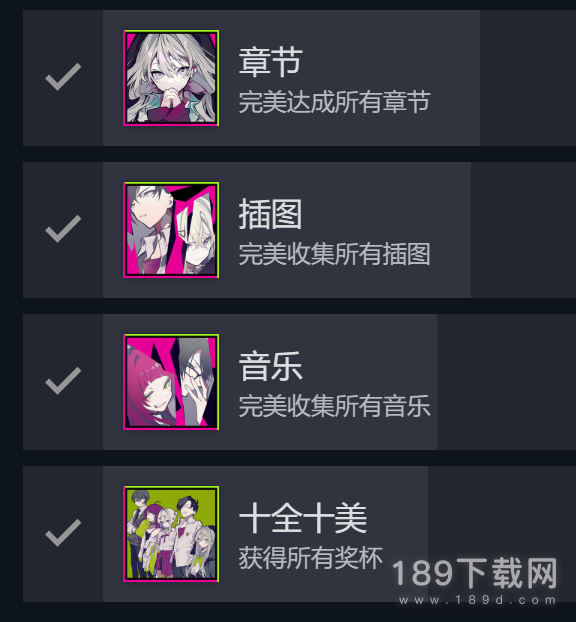The image size is (576, 622).
Task: Click description 完美达成所有章节
Action: pos(334,102)
